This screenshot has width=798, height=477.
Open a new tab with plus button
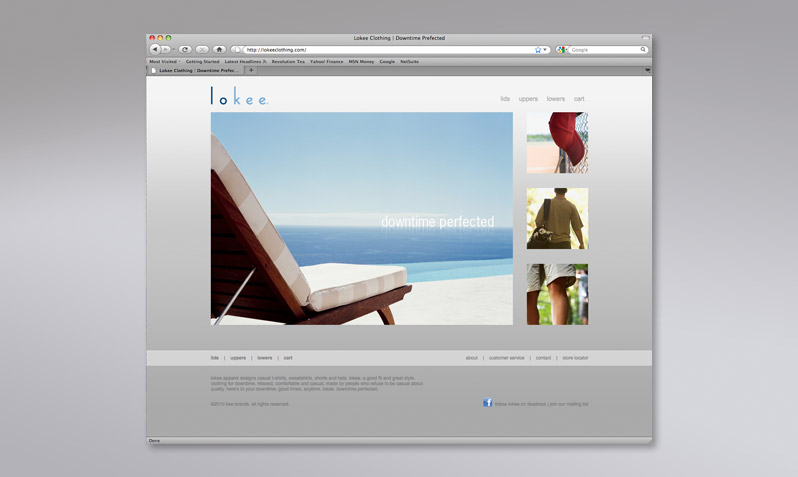[x=251, y=70]
